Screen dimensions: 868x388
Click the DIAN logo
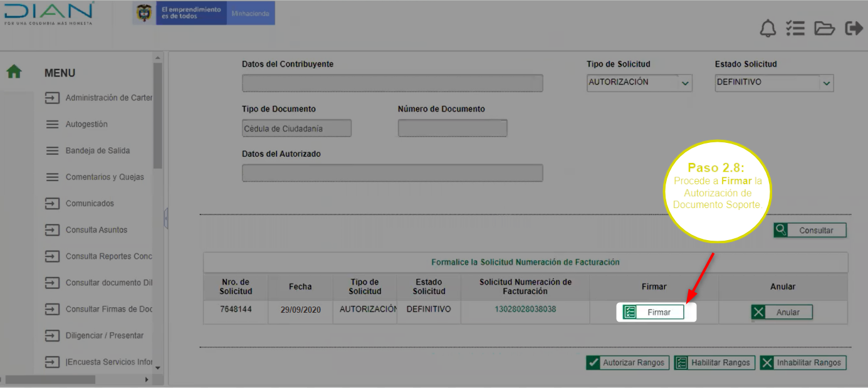pos(49,13)
